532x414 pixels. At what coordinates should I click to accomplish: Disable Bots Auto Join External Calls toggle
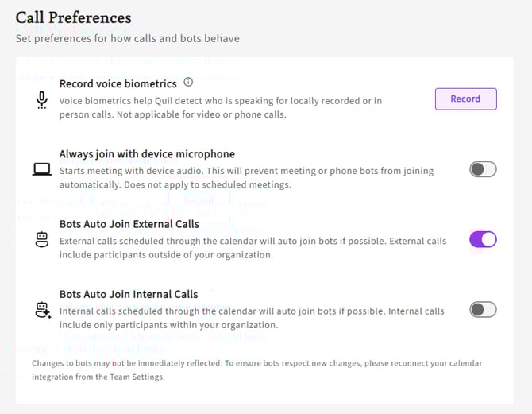(483, 239)
